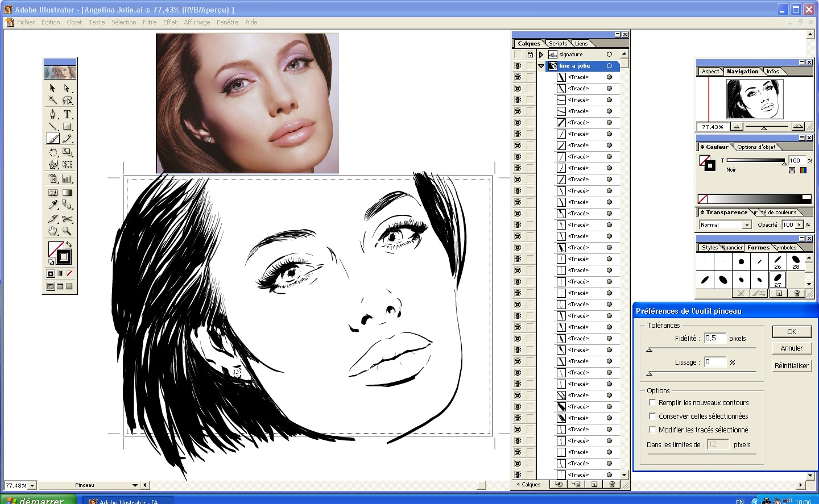Select the white arrow Direct Selection tool

tap(67, 89)
